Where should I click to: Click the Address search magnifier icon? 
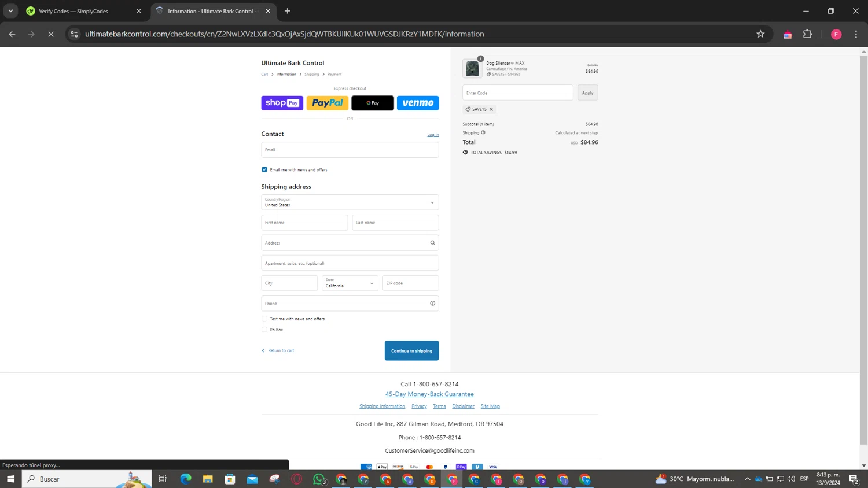tap(432, 243)
